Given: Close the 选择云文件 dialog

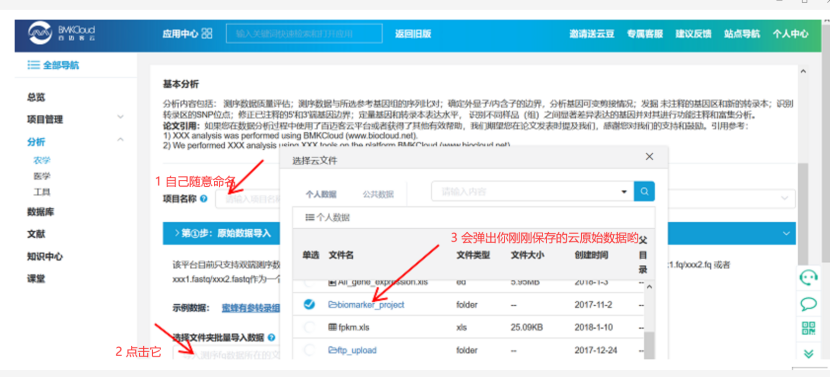Looking at the screenshot, I should coord(649,156).
